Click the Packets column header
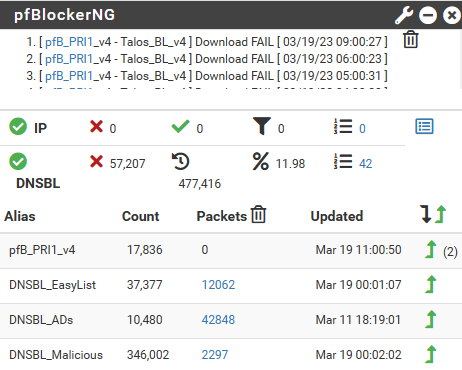This screenshot has width=462, height=370. (222, 216)
